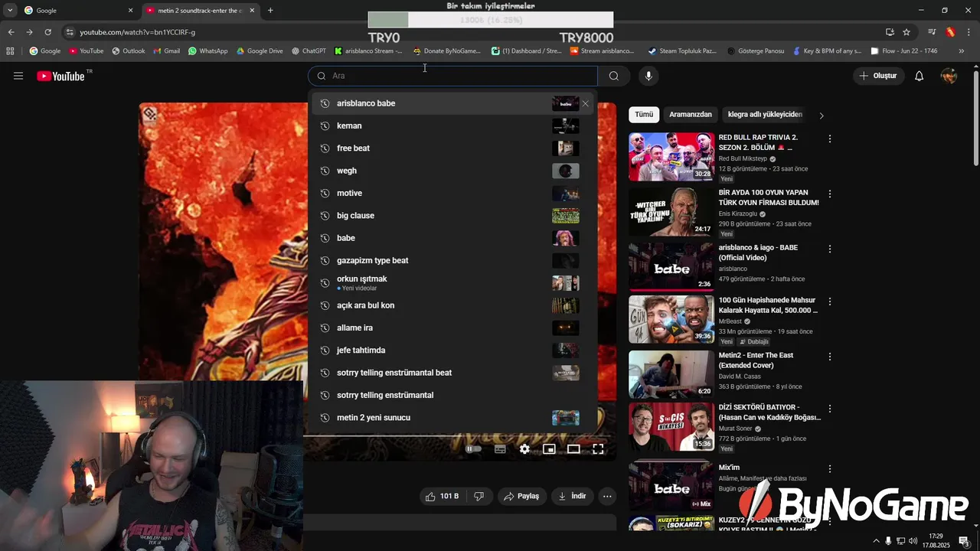Open the taskbar clock showing 17:29

pyautogui.click(x=936, y=541)
